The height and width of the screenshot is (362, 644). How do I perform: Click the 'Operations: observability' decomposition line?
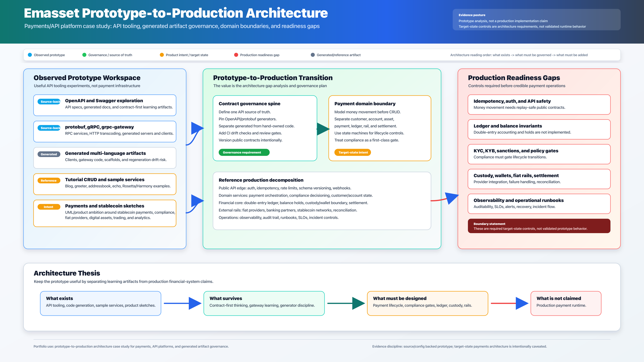[x=279, y=218]
